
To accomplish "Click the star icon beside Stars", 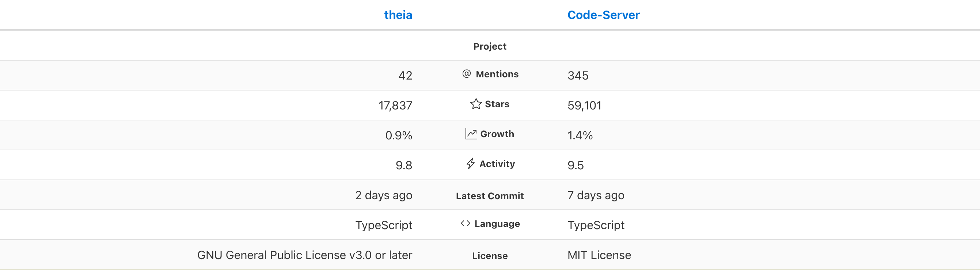I will [x=476, y=104].
